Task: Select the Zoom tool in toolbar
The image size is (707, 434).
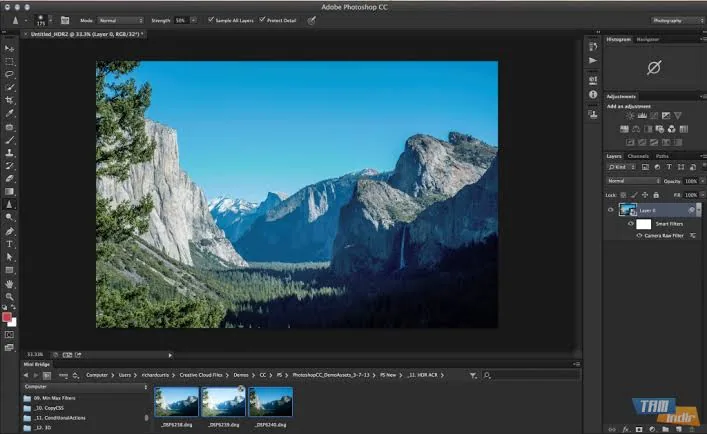Action: pyautogui.click(x=9, y=297)
